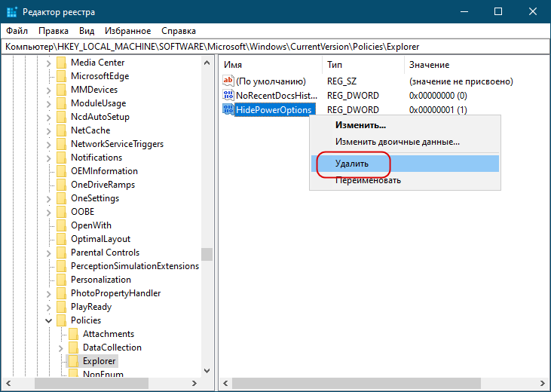551x392 pixels.
Task: Click the Policies folder icon
Action: pyautogui.click(x=61, y=320)
